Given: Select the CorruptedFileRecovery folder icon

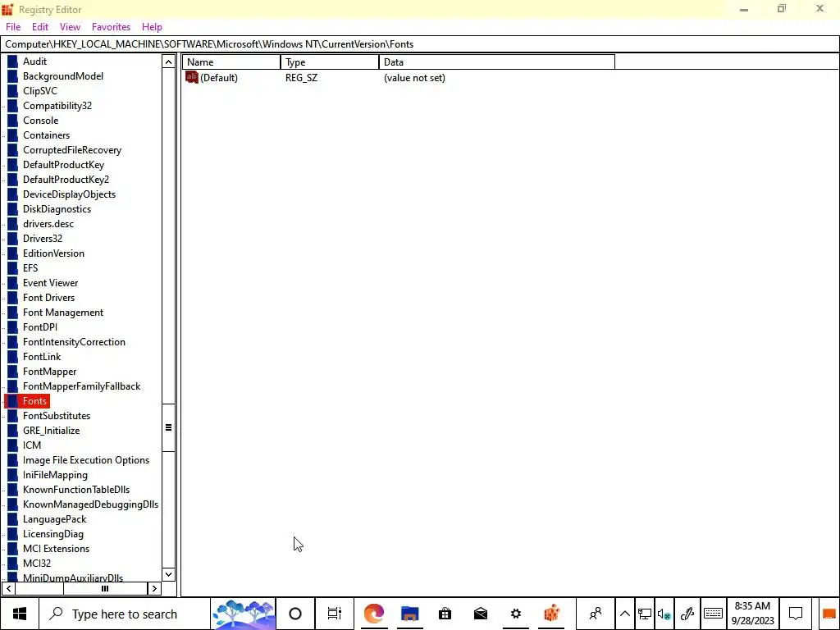Looking at the screenshot, I should tap(12, 150).
